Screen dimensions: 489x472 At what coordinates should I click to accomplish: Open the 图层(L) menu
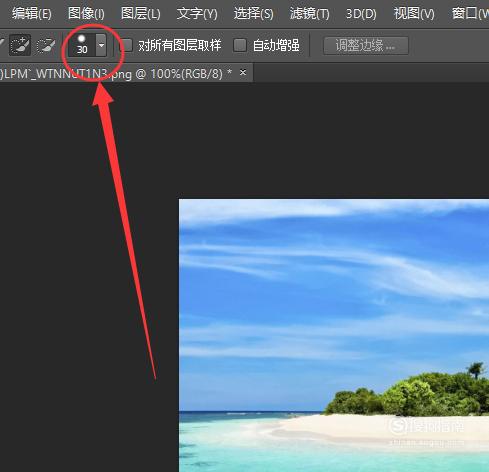[141, 14]
